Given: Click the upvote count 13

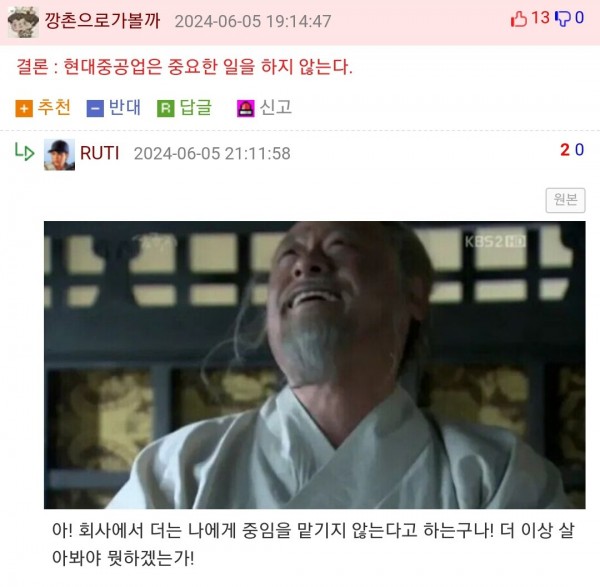Looking at the screenshot, I should pos(541,18).
